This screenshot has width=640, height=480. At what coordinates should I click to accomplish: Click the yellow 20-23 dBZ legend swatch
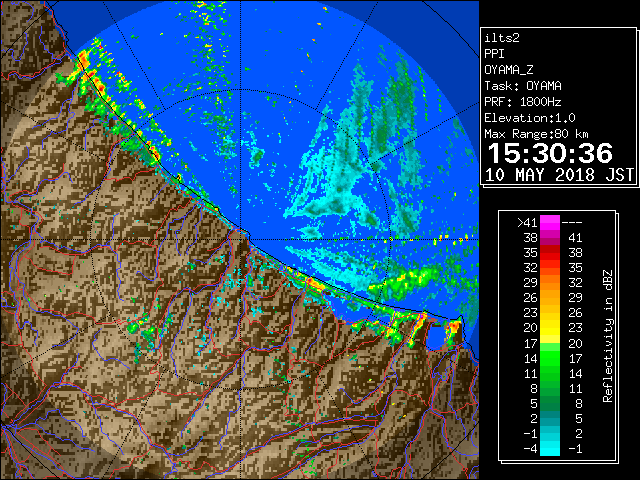pyautogui.click(x=550, y=328)
